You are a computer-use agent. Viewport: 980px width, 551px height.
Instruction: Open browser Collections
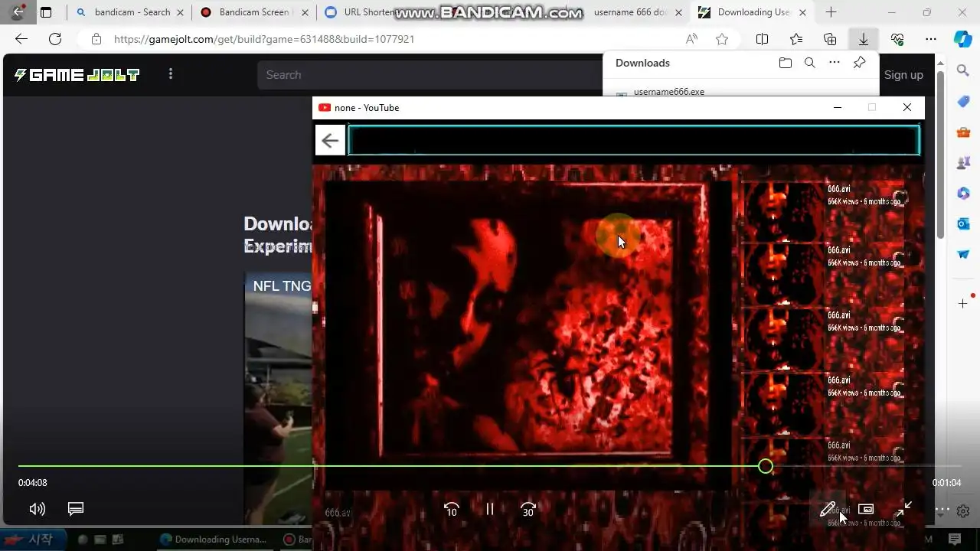coord(830,39)
